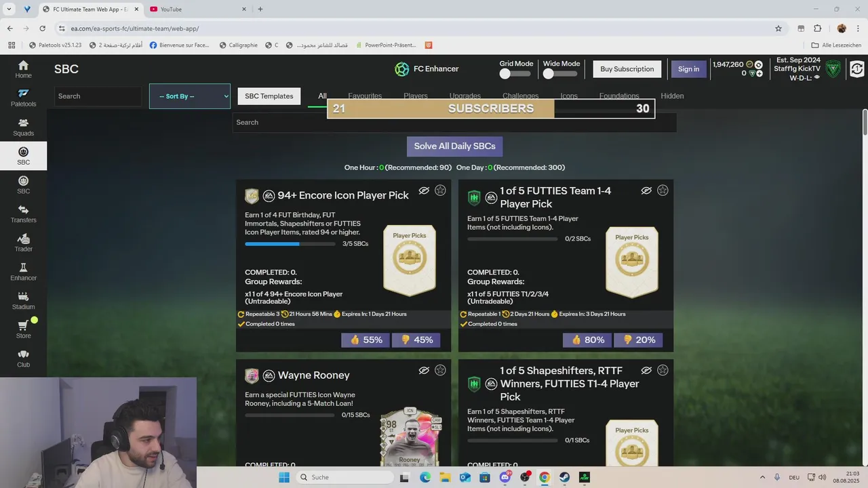Open Transfers in the sidebar
This screenshot has width=868, height=488.
(x=23, y=214)
